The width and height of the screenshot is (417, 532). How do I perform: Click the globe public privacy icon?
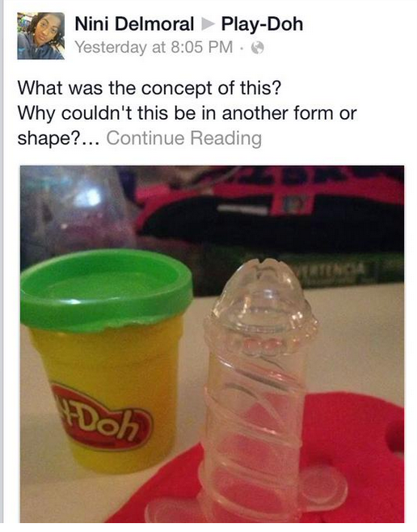point(257,48)
